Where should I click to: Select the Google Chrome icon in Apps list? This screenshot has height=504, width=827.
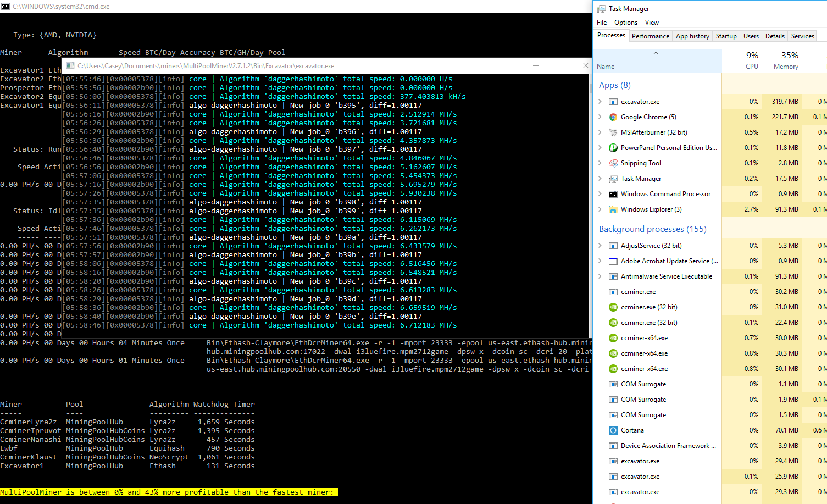[x=613, y=117]
